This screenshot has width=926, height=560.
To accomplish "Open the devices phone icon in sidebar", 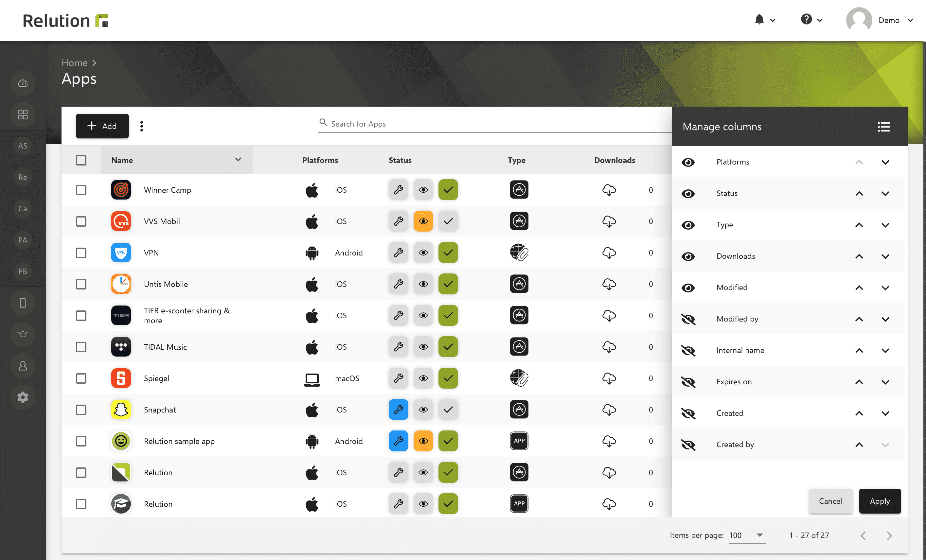I will click(x=23, y=303).
